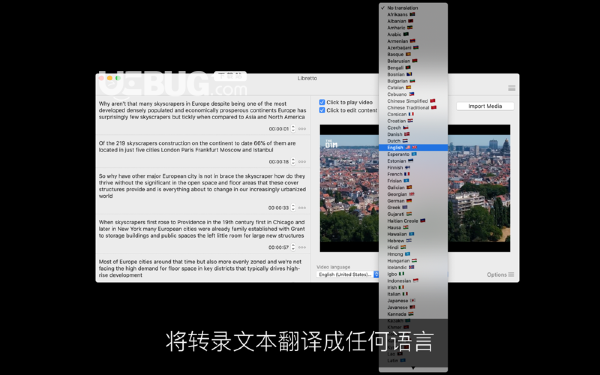Choose Belarusian in the translation menu

click(413, 61)
